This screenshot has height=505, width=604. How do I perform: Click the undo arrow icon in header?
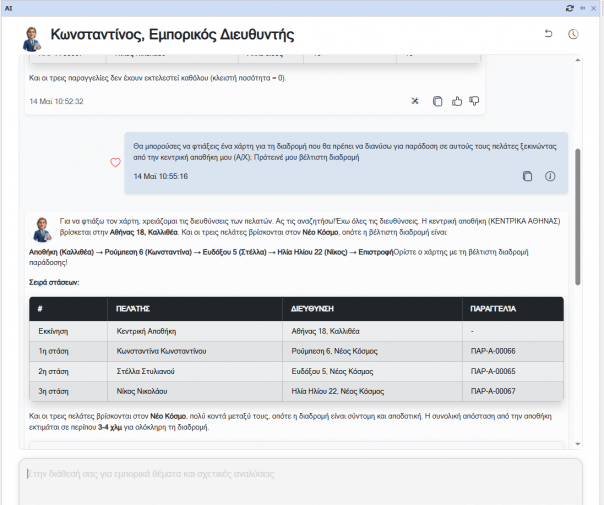click(549, 34)
